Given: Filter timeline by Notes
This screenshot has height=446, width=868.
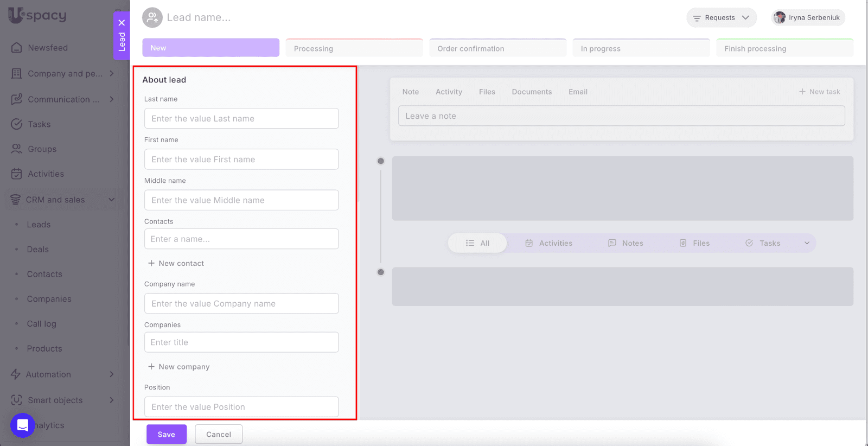Looking at the screenshot, I should pyautogui.click(x=626, y=243).
